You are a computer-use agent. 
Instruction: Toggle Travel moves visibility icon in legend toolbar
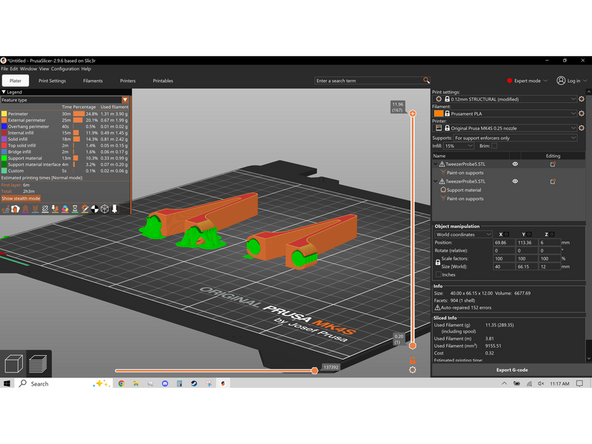(6, 209)
